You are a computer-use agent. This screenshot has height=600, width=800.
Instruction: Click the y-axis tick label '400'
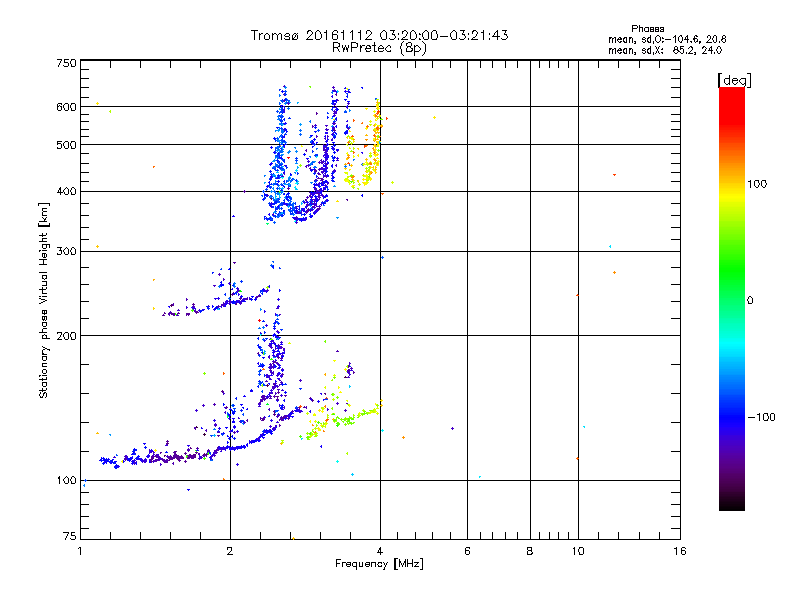coord(66,191)
